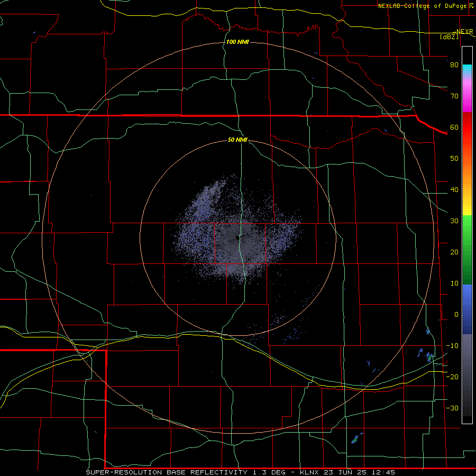This screenshot has width=476, height=476.
Task: Click the NEXR label above the scale
Action: (x=464, y=32)
